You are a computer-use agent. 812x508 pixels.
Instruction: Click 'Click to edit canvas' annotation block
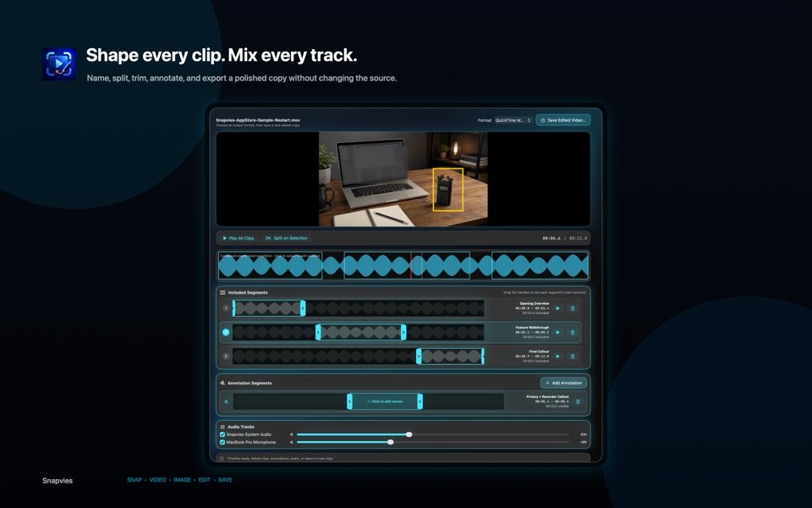pos(385,401)
